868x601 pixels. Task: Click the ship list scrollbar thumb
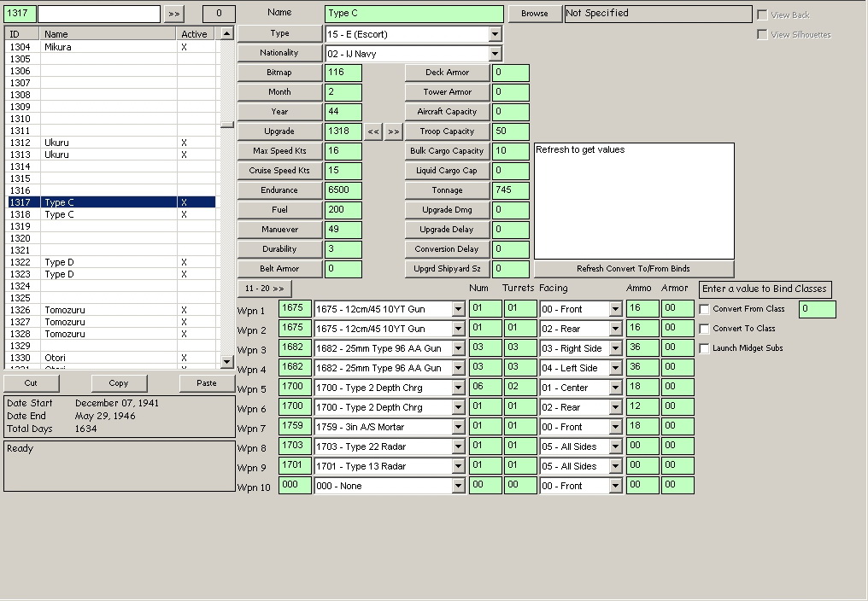click(x=227, y=125)
